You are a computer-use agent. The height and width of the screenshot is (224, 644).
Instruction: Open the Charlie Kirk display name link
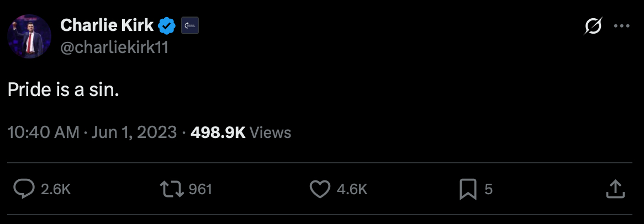point(107,25)
